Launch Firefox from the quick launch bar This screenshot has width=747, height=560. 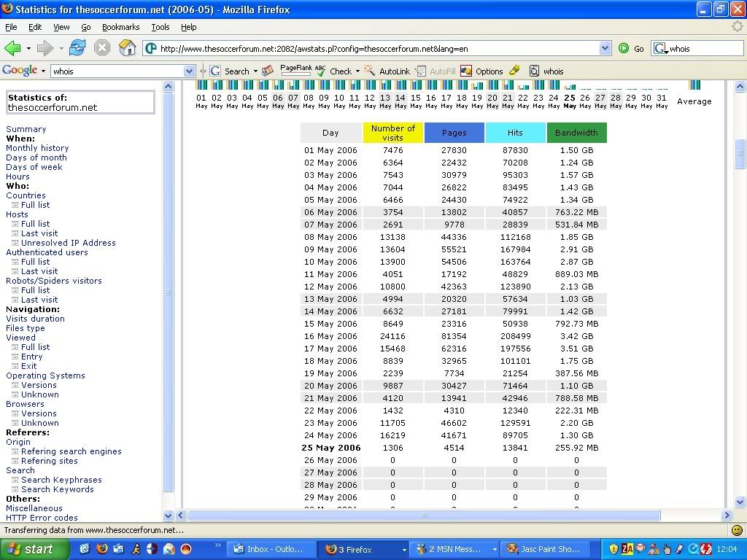(102, 549)
